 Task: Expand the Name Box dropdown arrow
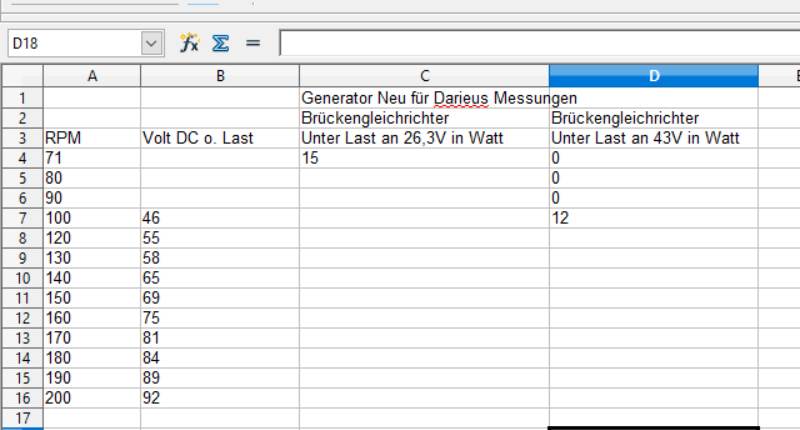[x=151, y=43]
